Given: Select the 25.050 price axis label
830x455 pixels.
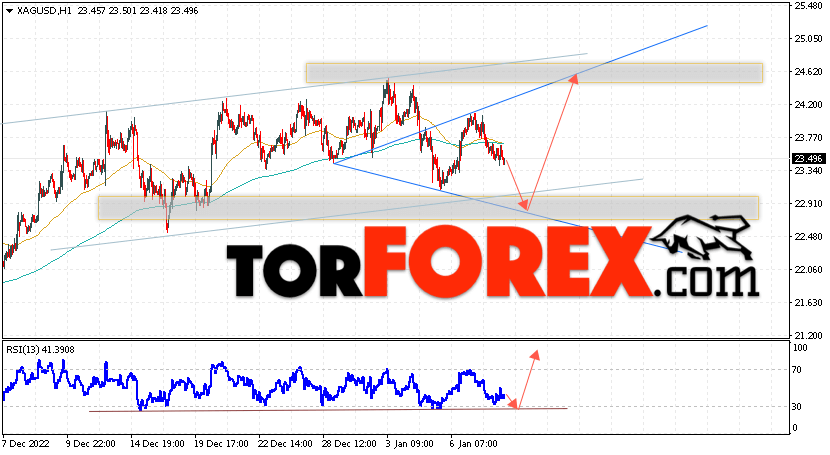Looking at the screenshot, I should tap(808, 39).
